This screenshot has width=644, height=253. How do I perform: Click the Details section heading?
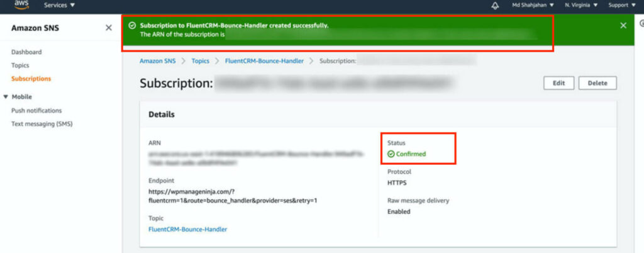click(162, 115)
